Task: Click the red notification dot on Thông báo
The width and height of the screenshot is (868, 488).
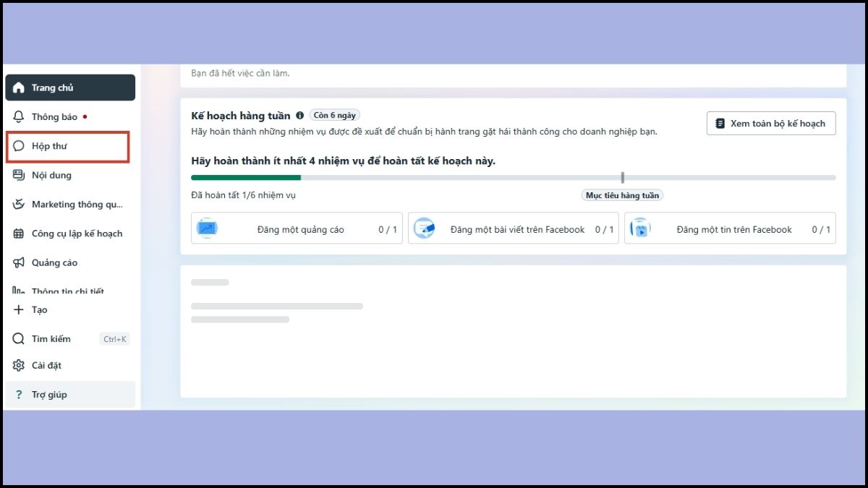Action: (85, 116)
